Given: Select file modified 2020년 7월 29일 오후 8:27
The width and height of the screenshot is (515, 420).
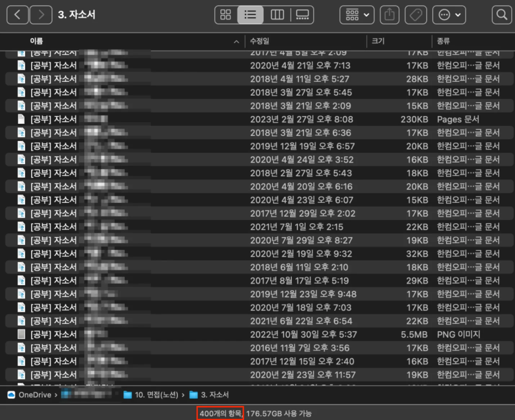Looking at the screenshot, I should click(259, 240).
